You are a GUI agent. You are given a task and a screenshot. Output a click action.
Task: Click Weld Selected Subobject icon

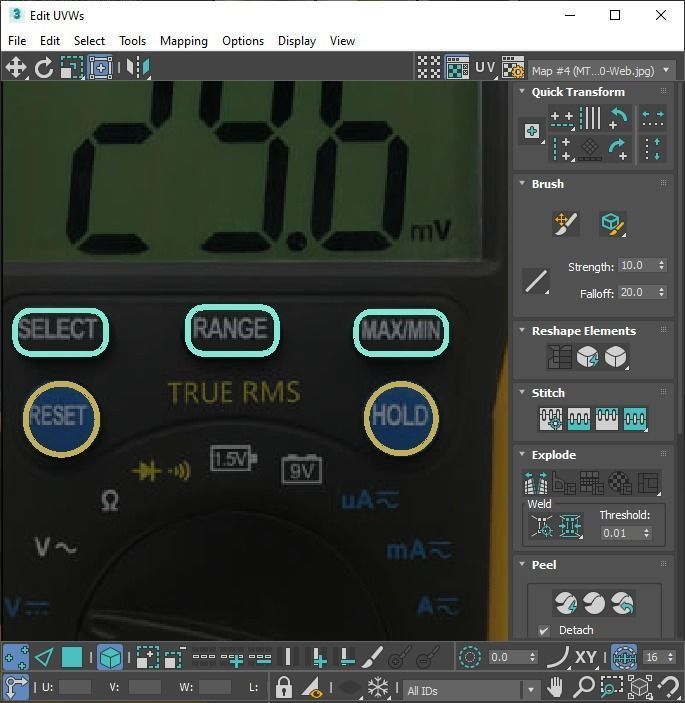point(570,526)
